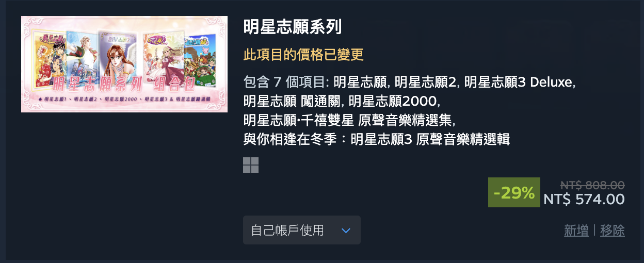Click the 此項目的價格已變更 price notice

[x=303, y=55]
